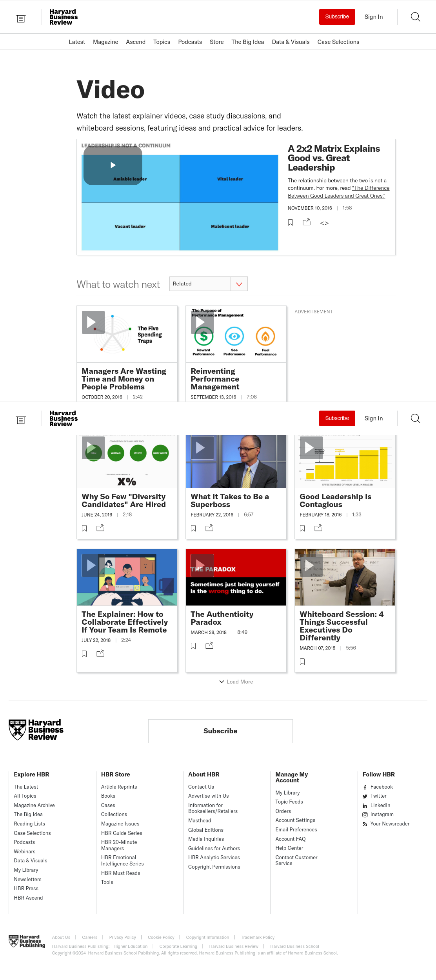Click Sign In in the top header
436x980 pixels.
[374, 17]
